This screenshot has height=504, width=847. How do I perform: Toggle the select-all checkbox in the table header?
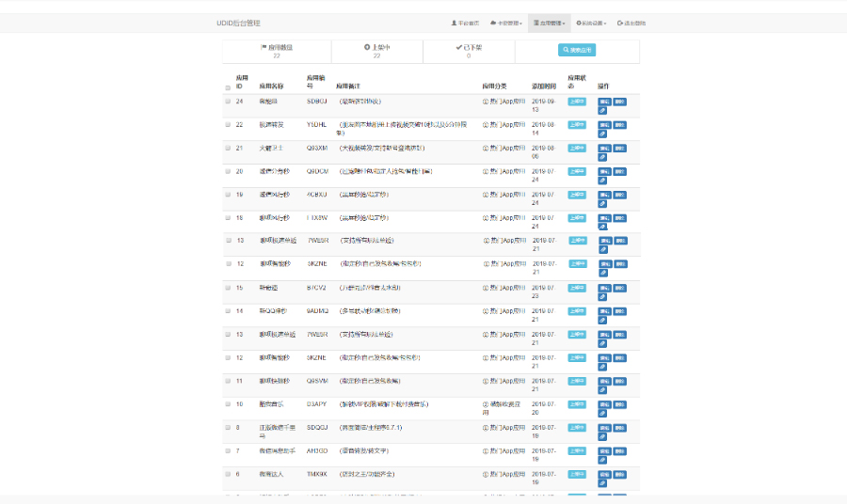pyautogui.click(x=228, y=88)
